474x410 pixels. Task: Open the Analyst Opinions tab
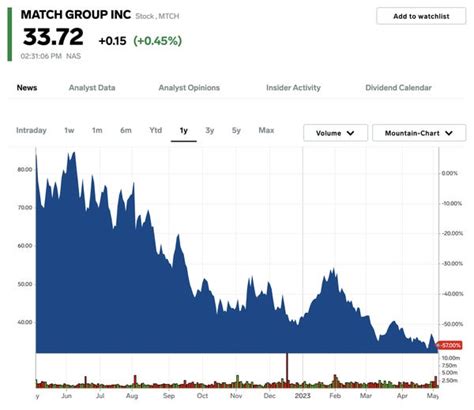(189, 88)
